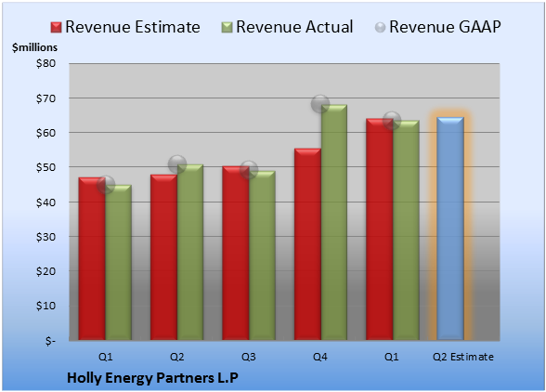546x392 pixels.
Task: Select the blue Q2 Estimate bar
Action: pyautogui.click(x=450, y=229)
